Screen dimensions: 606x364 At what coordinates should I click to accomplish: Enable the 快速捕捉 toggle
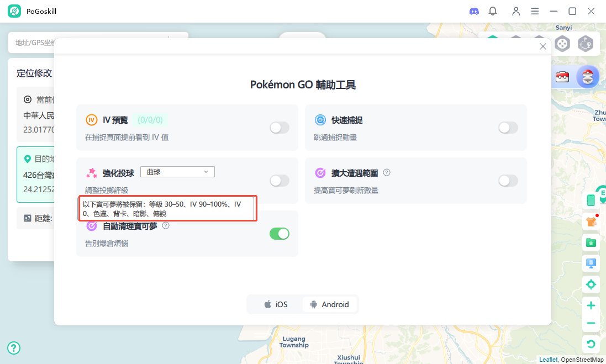[x=508, y=128]
